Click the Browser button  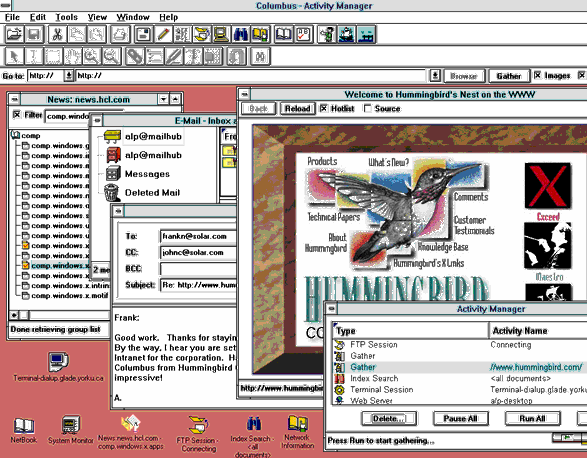click(x=464, y=76)
